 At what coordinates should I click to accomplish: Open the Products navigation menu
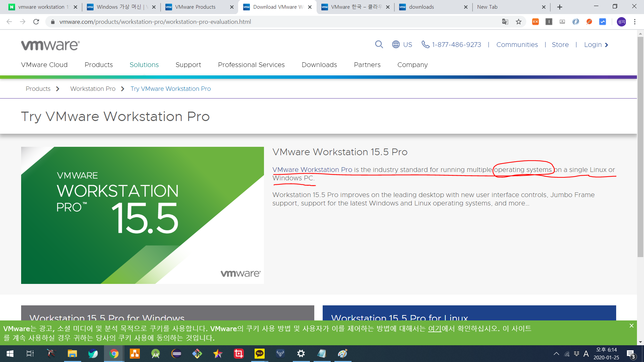point(99,65)
